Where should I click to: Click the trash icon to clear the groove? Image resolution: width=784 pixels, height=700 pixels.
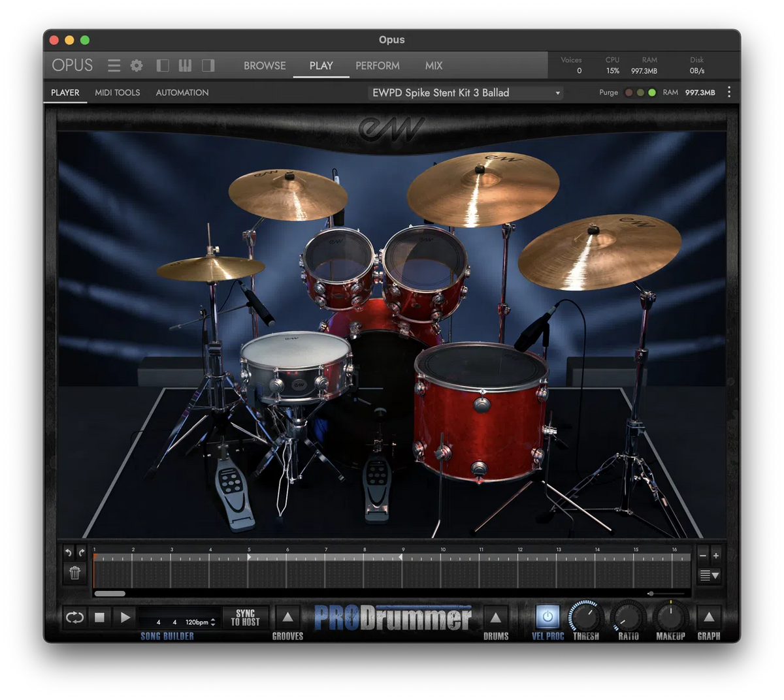[74, 573]
